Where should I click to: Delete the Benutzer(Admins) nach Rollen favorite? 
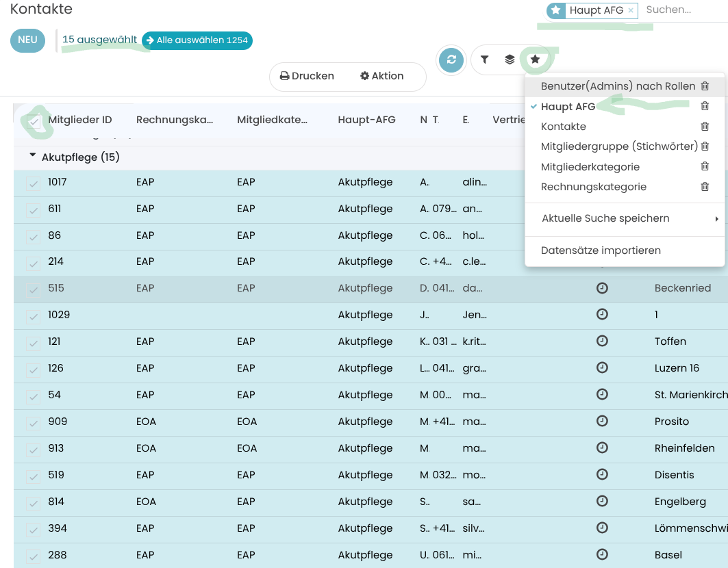(x=705, y=86)
